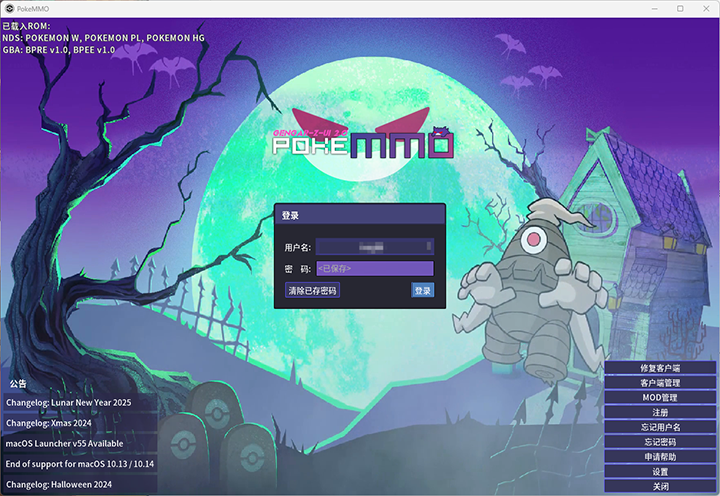Open 设置 settings
Screen dimensions: 720x496
(x=660, y=472)
